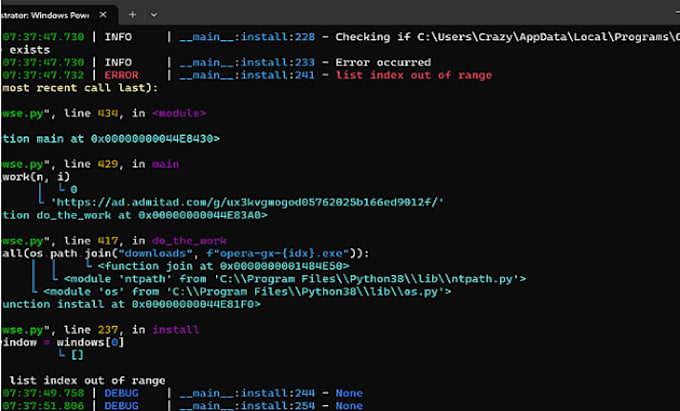Click 'function install at 0x00000000044E81F0' line
Image resolution: width=680 pixels, height=411 pixels.
131,304
